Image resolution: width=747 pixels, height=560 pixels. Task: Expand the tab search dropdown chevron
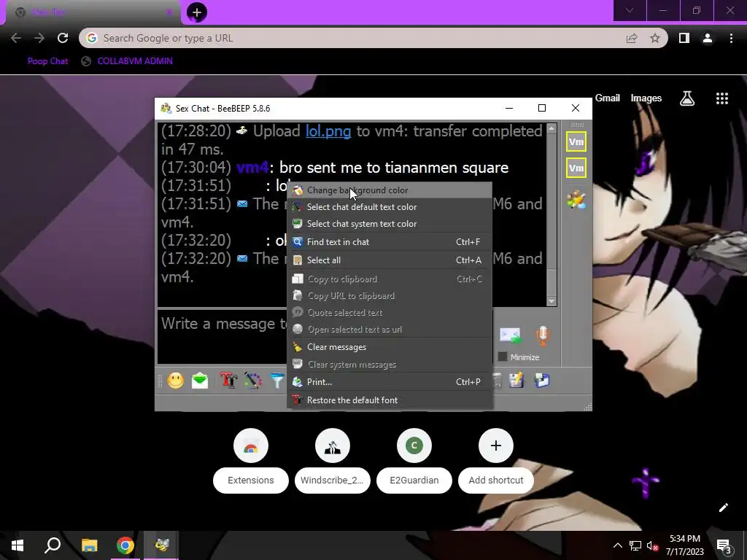click(x=630, y=10)
